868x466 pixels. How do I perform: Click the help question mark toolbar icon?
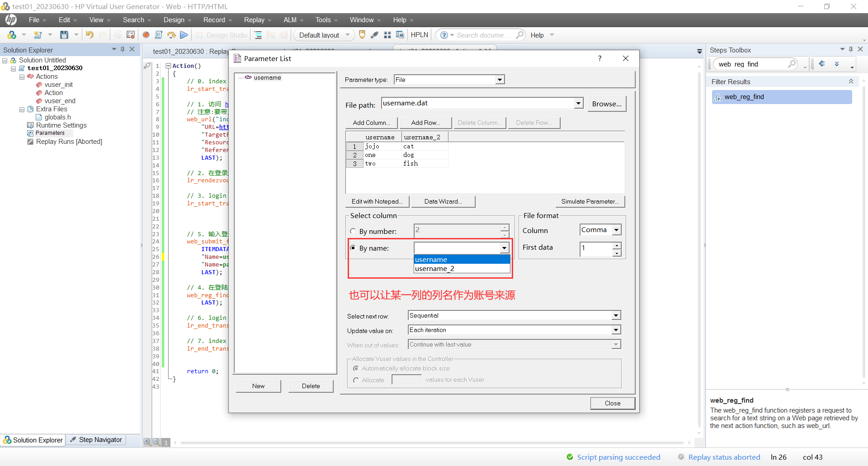click(444, 35)
